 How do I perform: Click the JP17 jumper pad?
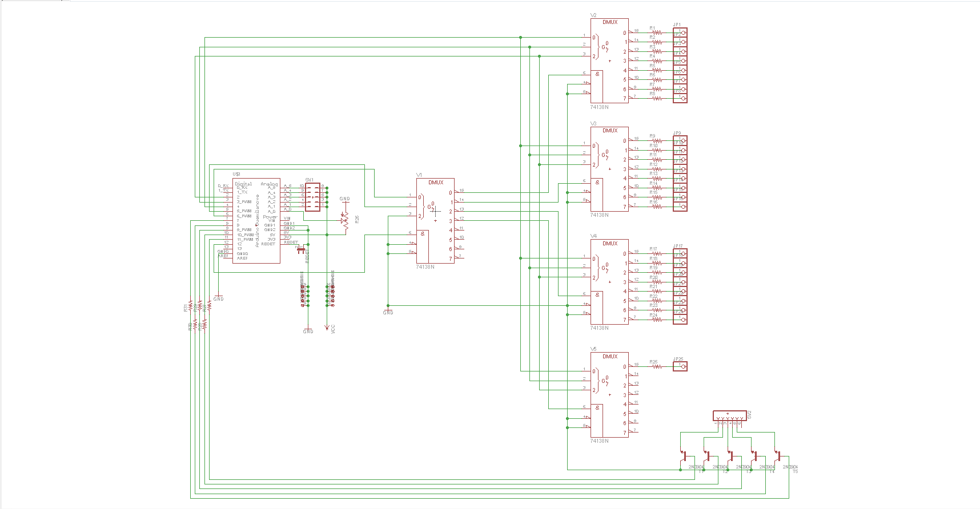680,254
